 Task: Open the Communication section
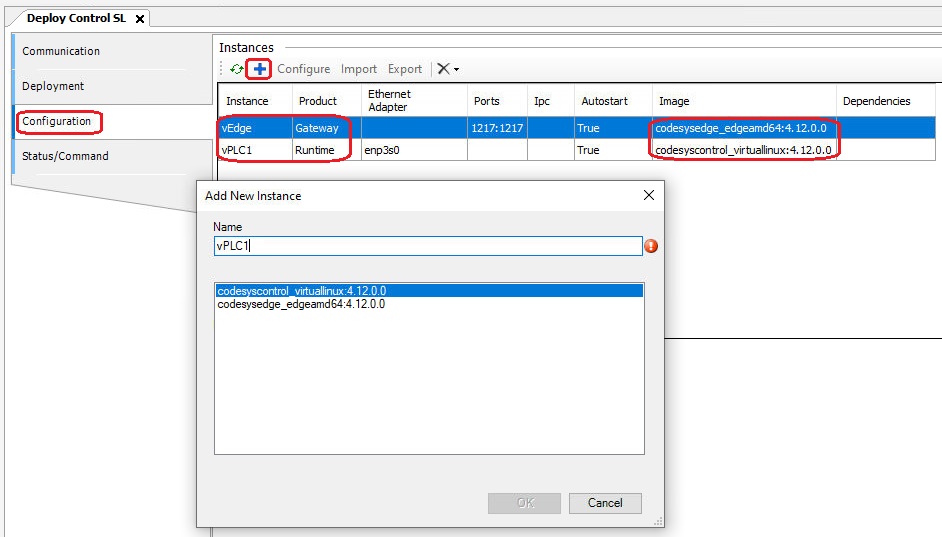click(61, 51)
